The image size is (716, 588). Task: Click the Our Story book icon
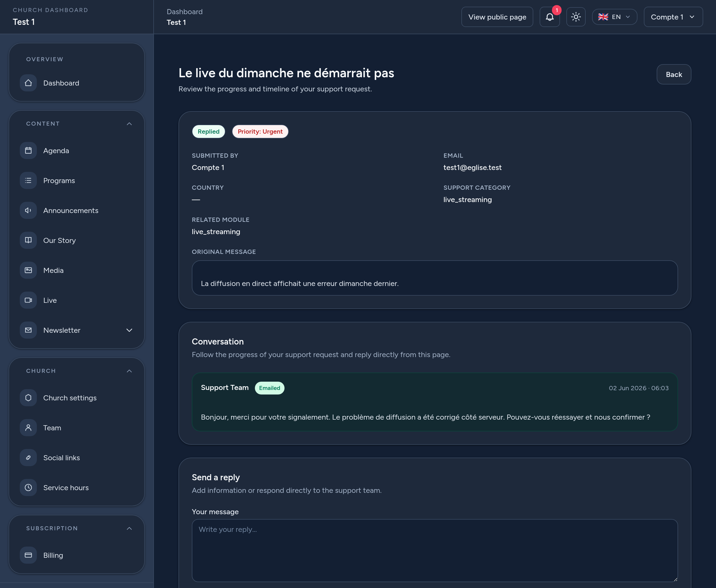click(x=28, y=241)
